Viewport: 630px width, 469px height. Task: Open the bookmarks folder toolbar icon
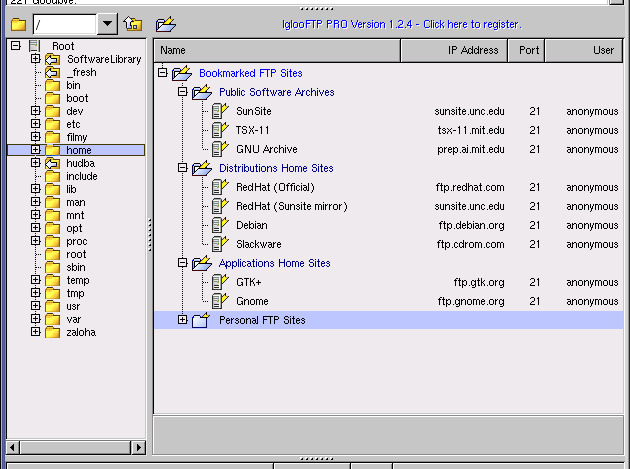166,24
